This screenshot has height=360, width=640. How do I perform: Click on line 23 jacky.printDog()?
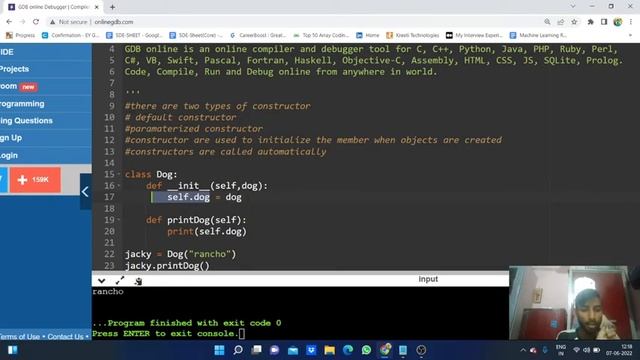[x=167, y=266]
